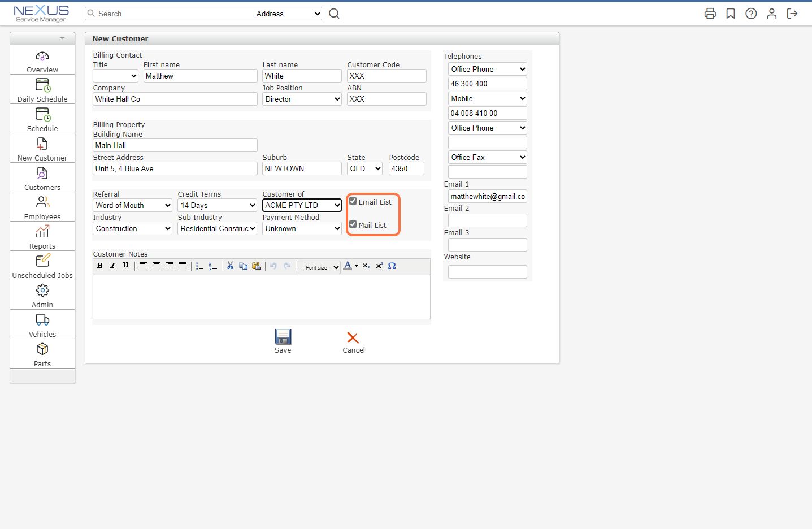This screenshot has height=529, width=812.
Task: Open the Admin settings section
Action: click(42, 295)
